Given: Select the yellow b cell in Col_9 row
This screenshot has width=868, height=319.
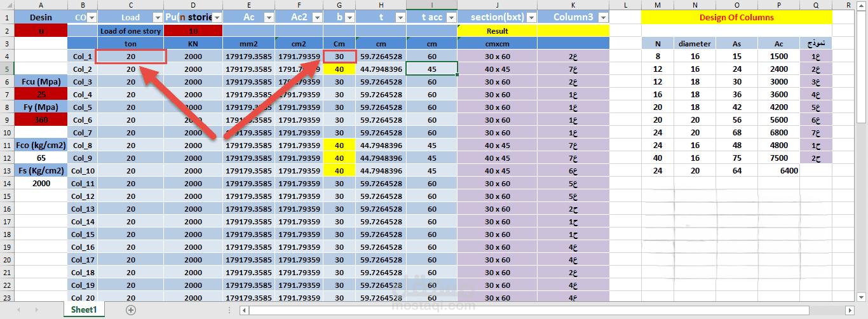Looking at the screenshot, I should pyautogui.click(x=339, y=158).
